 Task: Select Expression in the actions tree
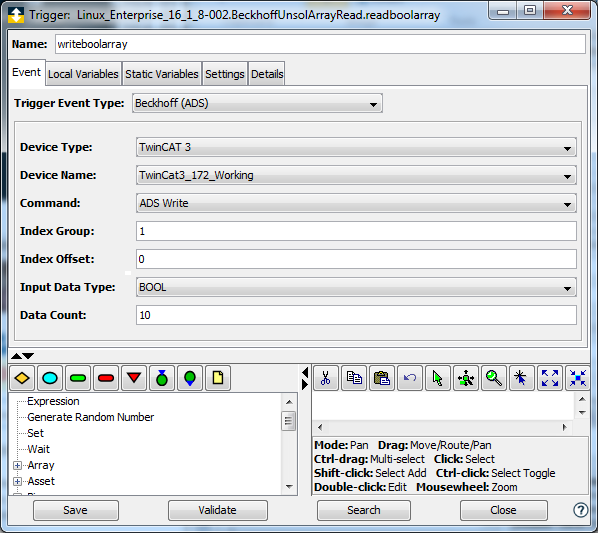(53, 401)
